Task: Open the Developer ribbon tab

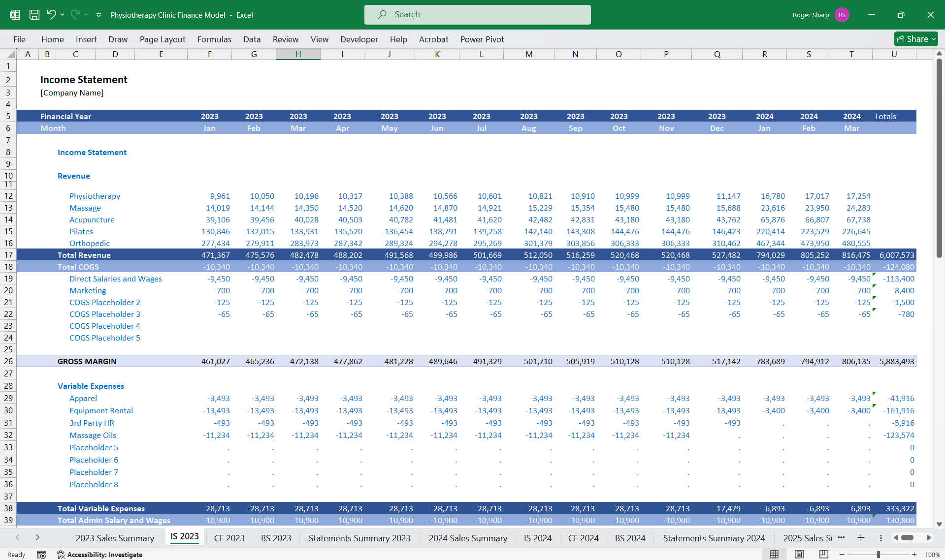Action: [x=359, y=39]
